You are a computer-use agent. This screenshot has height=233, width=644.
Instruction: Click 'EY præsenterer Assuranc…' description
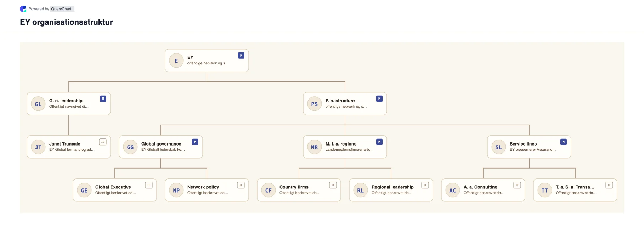533,150
